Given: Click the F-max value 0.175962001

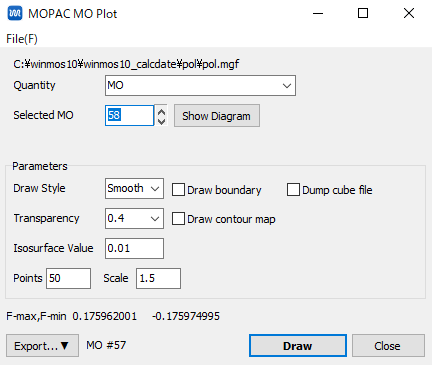Looking at the screenshot, I should coord(105,316).
